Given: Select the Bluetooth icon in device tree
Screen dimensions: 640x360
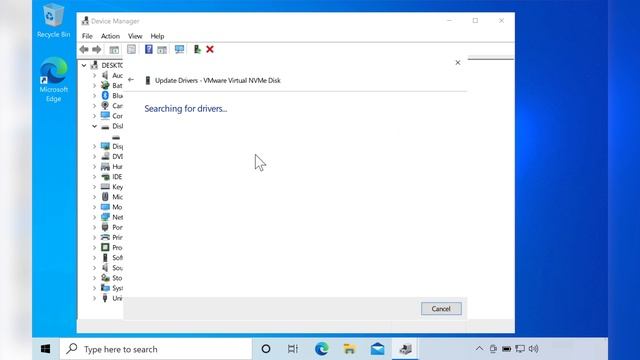Looking at the screenshot, I should coord(105,95).
